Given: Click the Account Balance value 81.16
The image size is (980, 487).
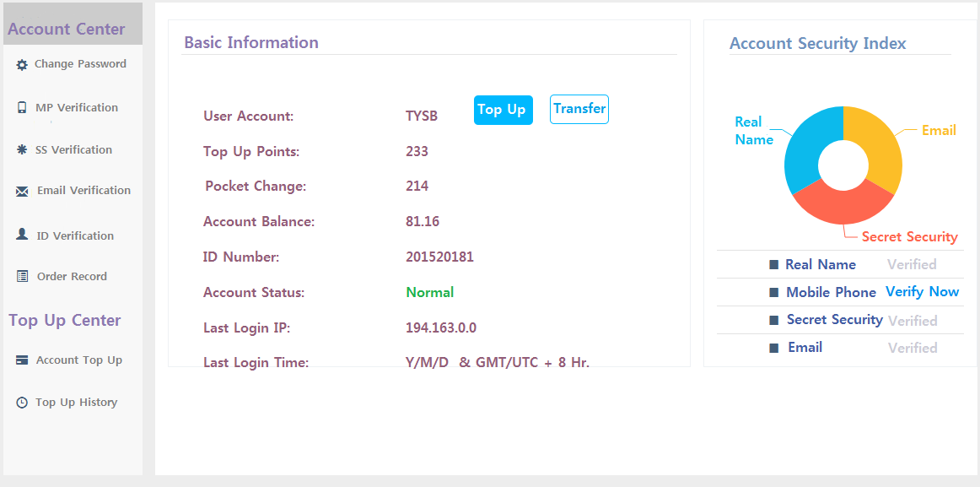Looking at the screenshot, I should click(x=423, y=221).
